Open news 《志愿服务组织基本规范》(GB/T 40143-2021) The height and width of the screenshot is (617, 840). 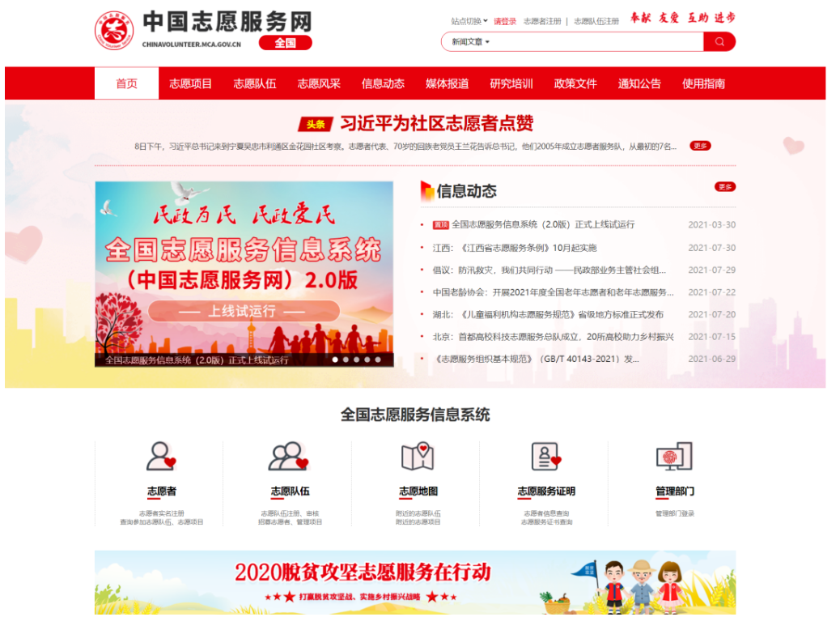coord(536,360)
